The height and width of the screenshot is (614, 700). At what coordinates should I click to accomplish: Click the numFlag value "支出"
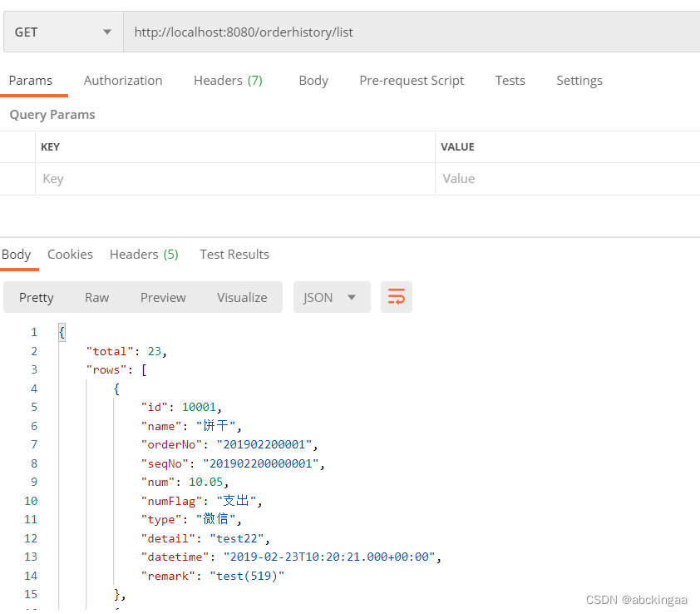tap(236, 501)
